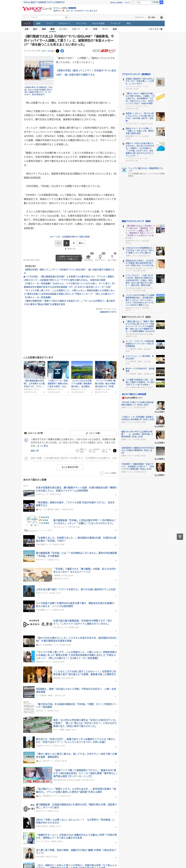
Task: Open the article's main photo thumbnail
Action: 39,70
